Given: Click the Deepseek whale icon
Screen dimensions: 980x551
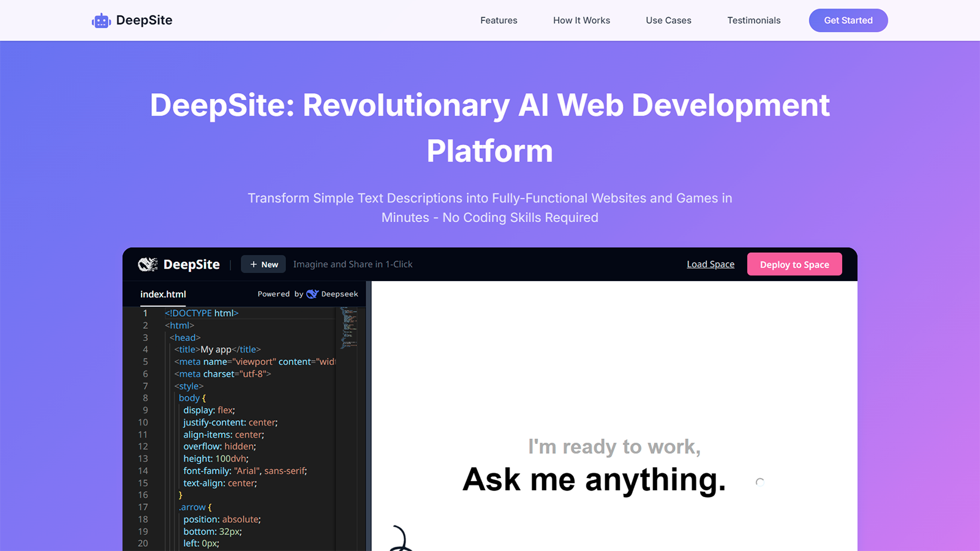Looking at the screenshot, I should click(x=312, y=294).
